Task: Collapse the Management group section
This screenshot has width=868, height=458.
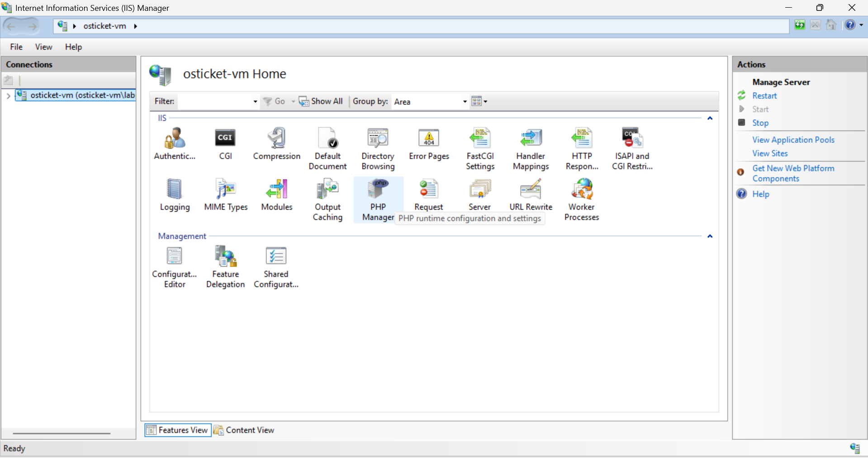Action: pyautogui.click(x=710, y=236)
